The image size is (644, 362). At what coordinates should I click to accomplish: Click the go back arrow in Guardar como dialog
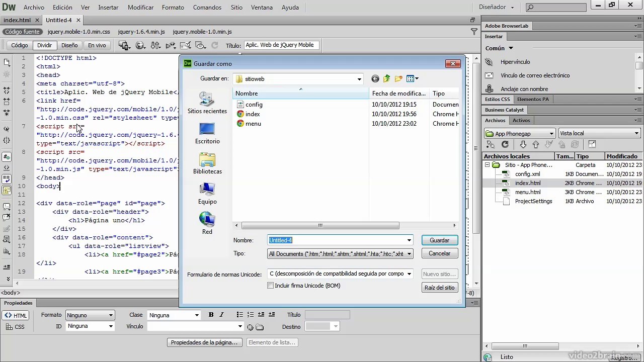point(375,79)
